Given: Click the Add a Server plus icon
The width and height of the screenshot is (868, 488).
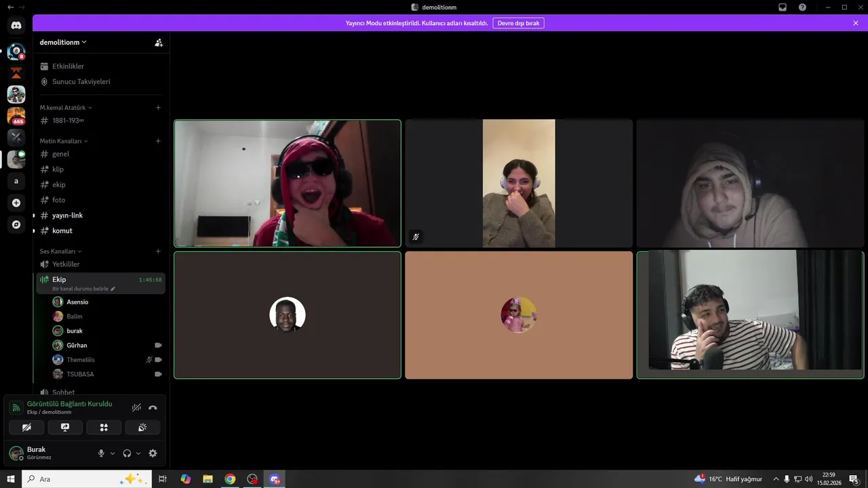Looking at the screenshot, I should (16, 203).
